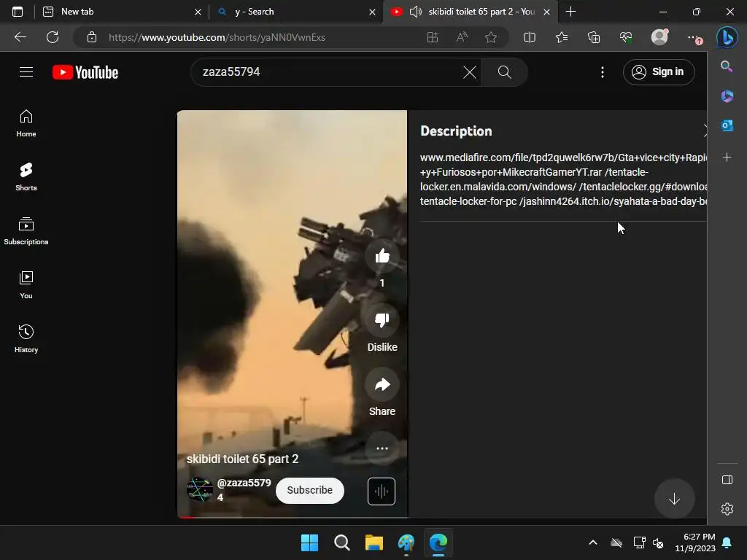Image resolution: width=747 pixels, height=560 pixels.
Task: Share the short video
Action: pyautogui.click(x=382, y=384)
